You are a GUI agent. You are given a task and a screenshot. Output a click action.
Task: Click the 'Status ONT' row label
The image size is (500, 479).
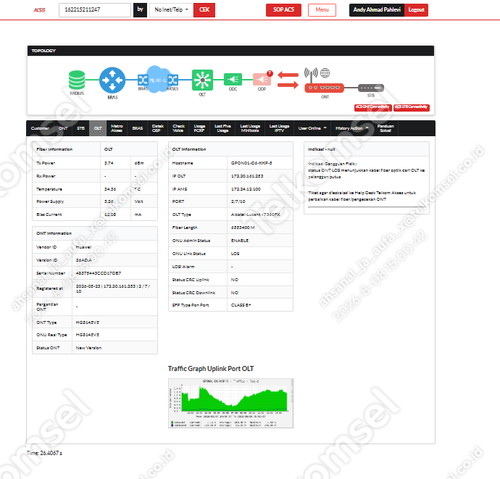(x=48, y=348)
